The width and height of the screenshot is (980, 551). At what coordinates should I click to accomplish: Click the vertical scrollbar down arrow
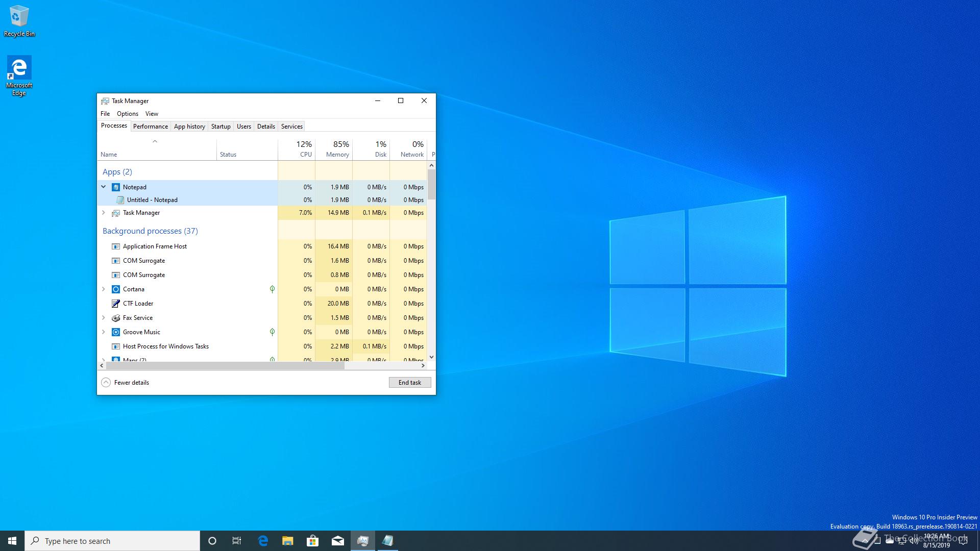(x=432, y=357)
